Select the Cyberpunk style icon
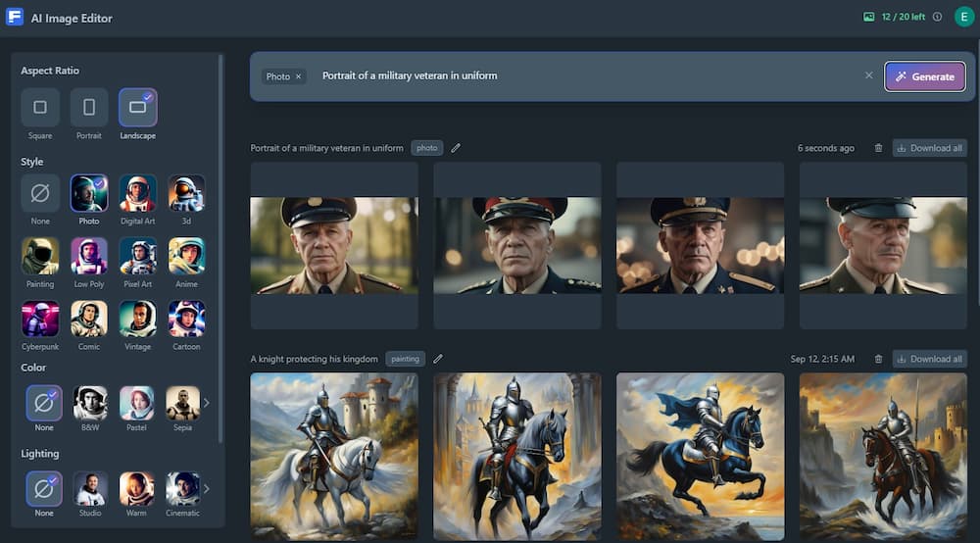Image resolution: width=980 pixels, height=543 pixels. 40,319
